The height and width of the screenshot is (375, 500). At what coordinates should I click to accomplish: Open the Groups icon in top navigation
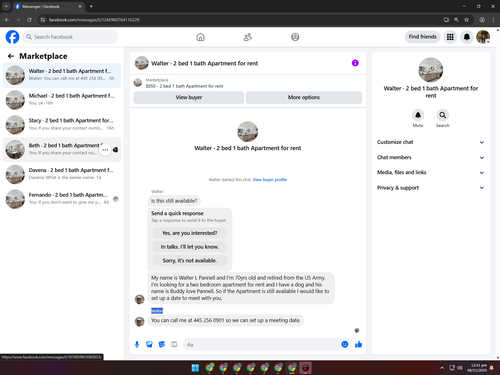point(295,37)
